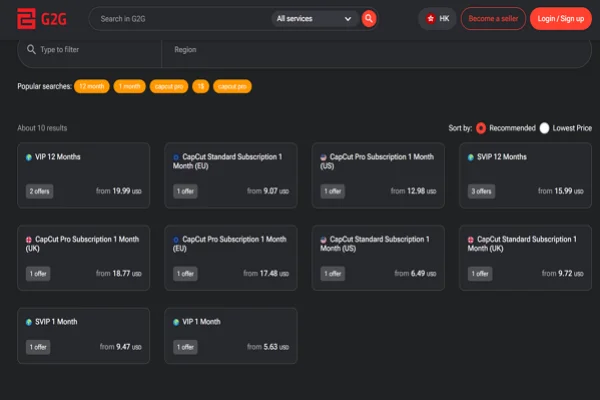Click the price from 9.72 USD

coord(562,274)
